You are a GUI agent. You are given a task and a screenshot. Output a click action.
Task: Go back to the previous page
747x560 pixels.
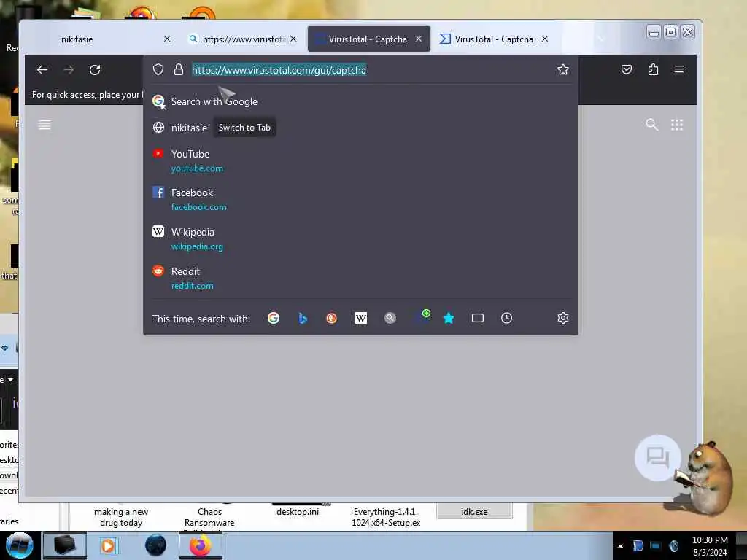point(42,70)
